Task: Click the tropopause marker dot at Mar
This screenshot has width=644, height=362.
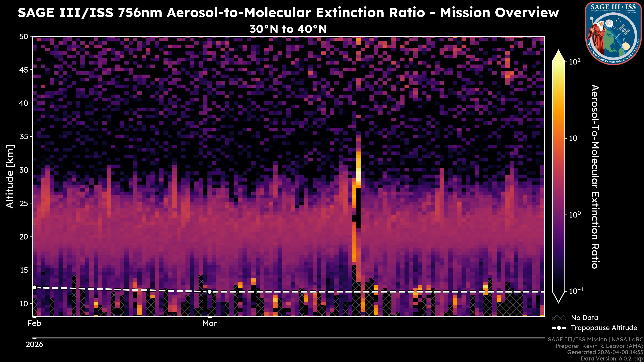Action: (x=209, y=292)
